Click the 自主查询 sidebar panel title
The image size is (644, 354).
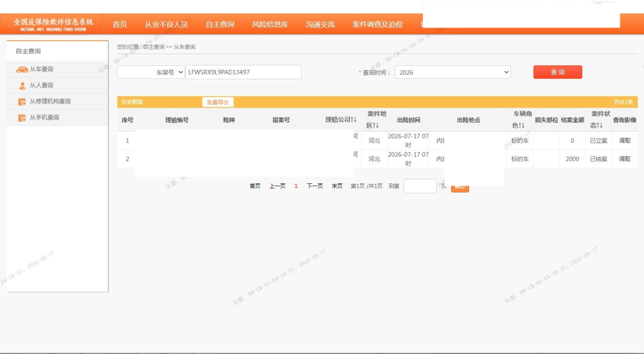(28, 51)
